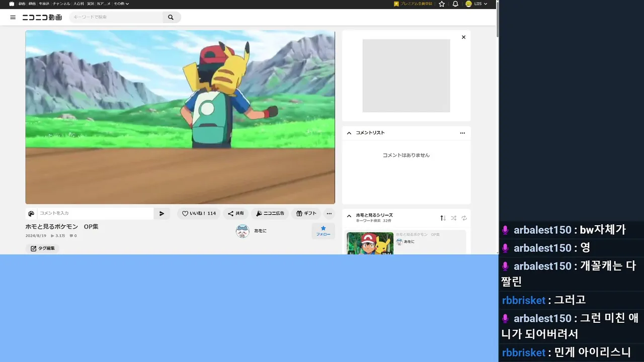Click the view count 3.1万

58,235
